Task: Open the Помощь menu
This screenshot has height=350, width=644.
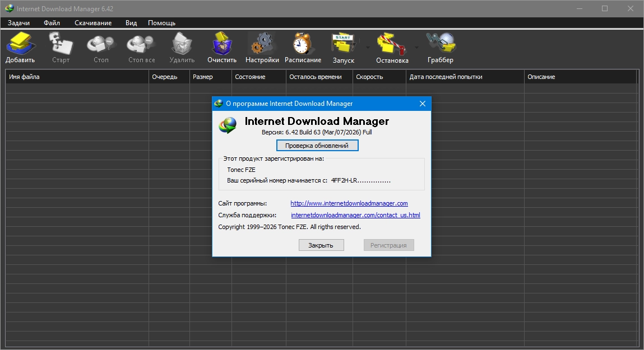Action: (161, 23)
